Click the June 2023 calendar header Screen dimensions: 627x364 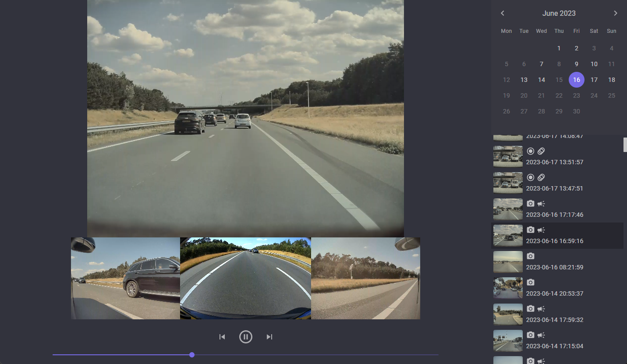tap(559, 13)
